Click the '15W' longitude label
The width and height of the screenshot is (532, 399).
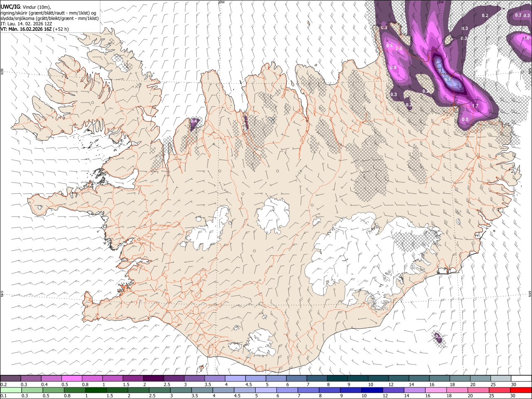coord(440,2)
